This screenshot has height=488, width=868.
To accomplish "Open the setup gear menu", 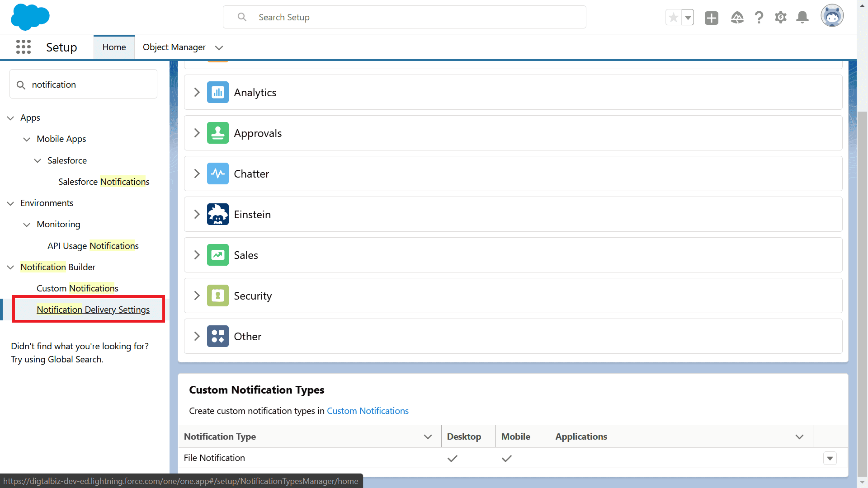I will coord(781,18).
